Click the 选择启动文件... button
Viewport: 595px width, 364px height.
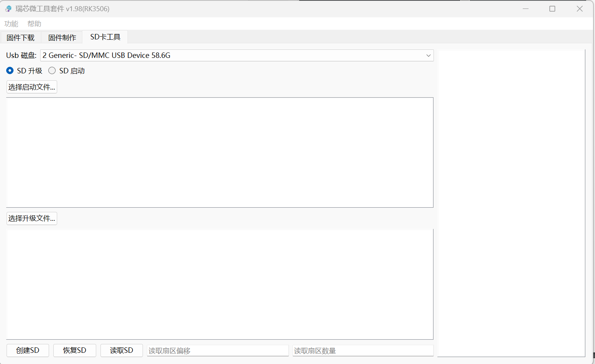[32, 87]
